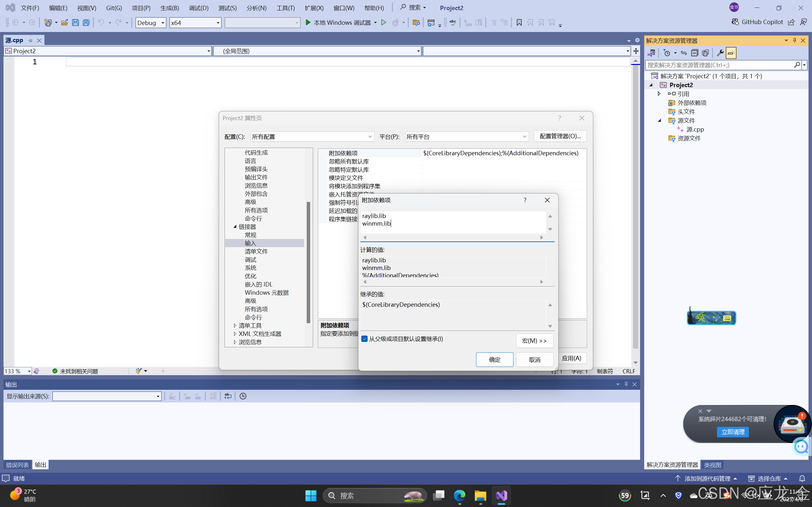Collapse All in Solution Explorer toolbar
This screenshot has width=812, height=507.
(x=695, y=53)
